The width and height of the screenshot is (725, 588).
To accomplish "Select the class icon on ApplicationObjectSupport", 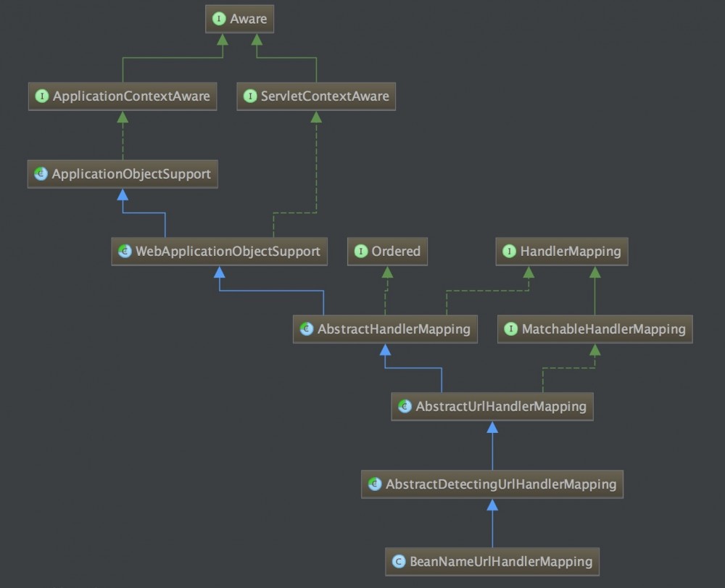I will coord(40,174).
